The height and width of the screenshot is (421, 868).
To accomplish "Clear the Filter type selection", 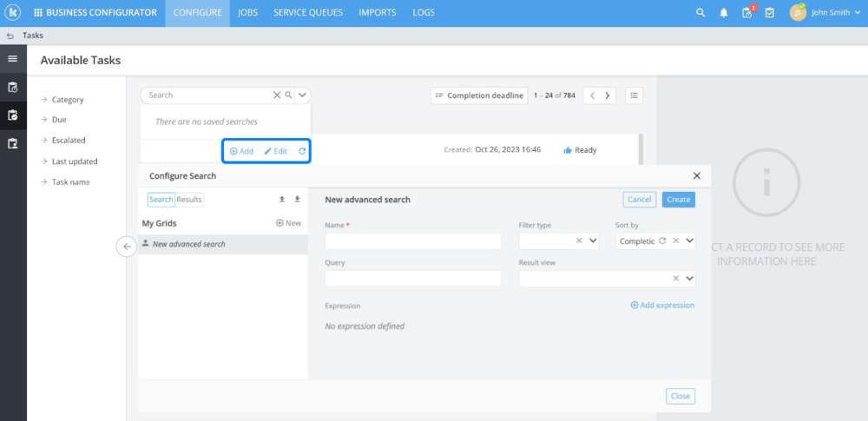I will coord(579,241).
